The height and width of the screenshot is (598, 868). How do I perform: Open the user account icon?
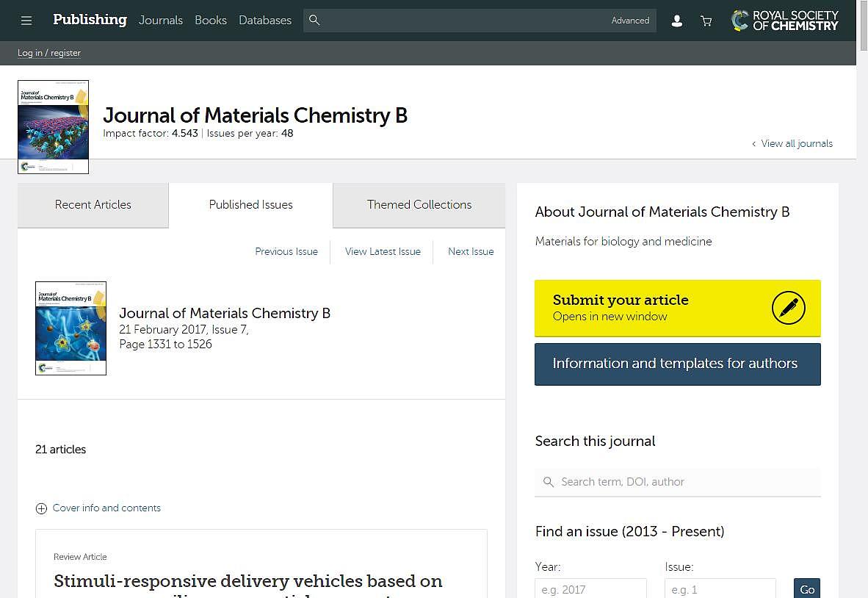[676, 21]
